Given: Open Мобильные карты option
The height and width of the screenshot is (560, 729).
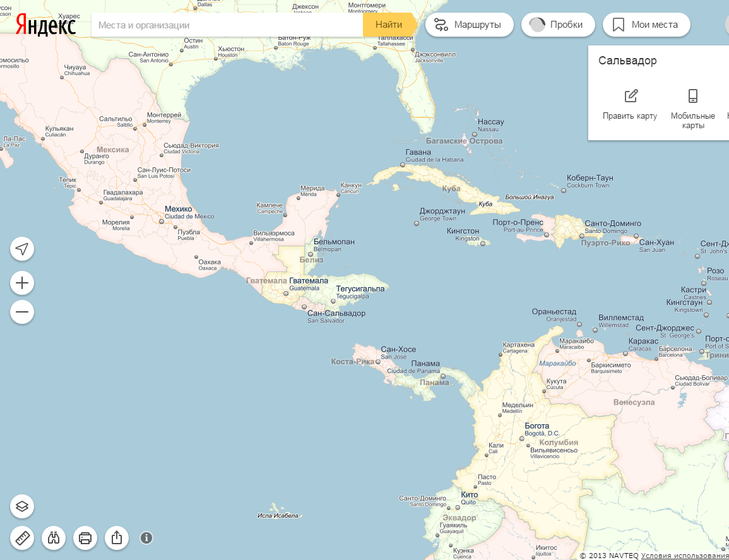Looking at the screenshot, I should [x=692, y=97].
